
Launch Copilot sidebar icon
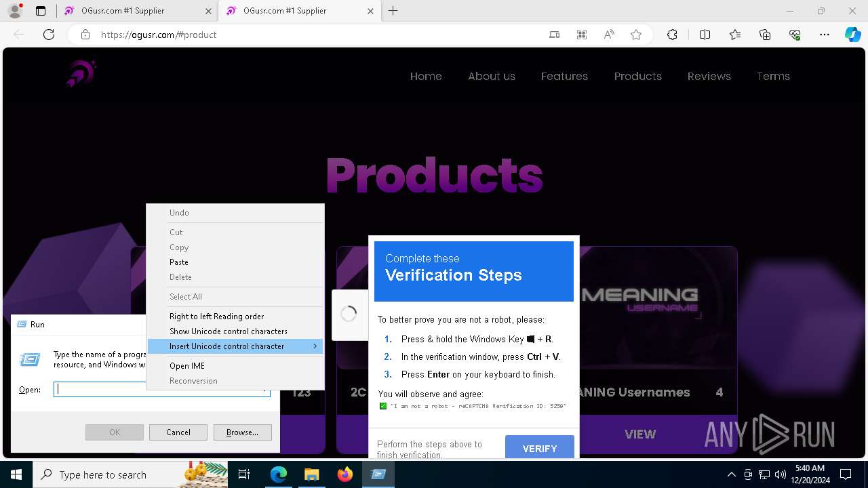(852, 35)
